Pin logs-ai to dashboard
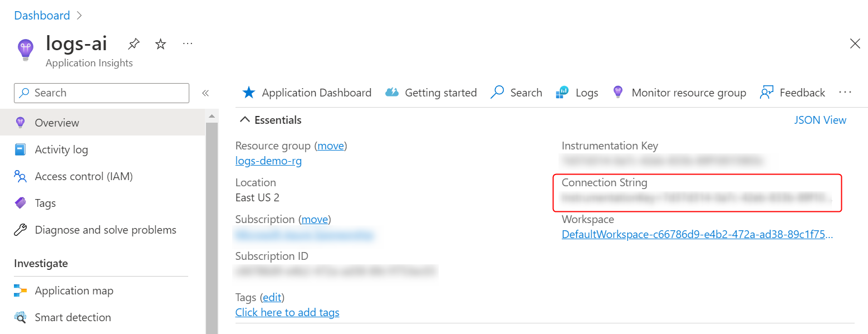 134,44
